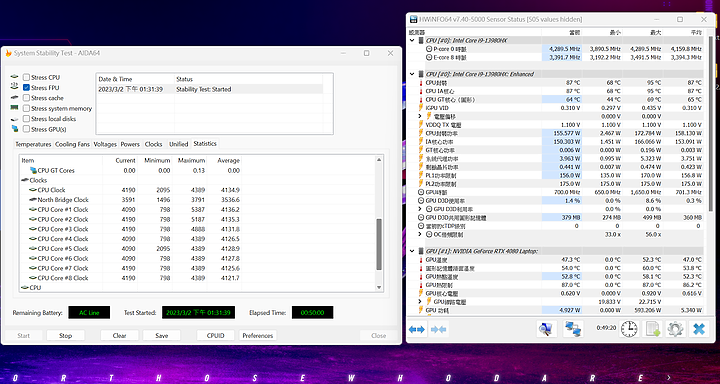
Task: Switch to the Voltages tab
Action: click(105, 144)
